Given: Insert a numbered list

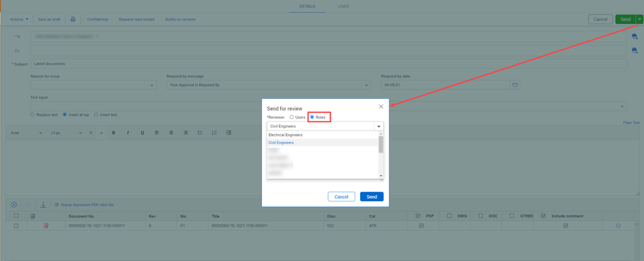Looking at the screenshot, I should 214,133.
